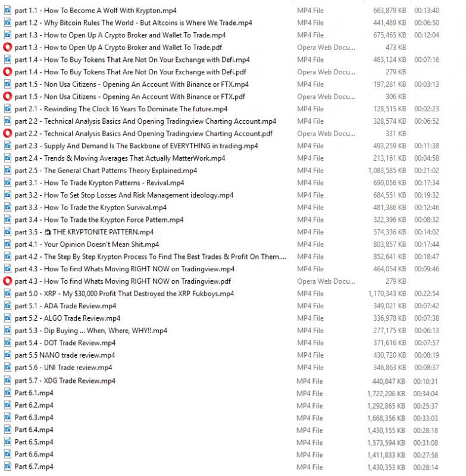Click MP4 icon for Part 6.5.mp4
The width and height of the screenshot is (466, 476).
(x=8, y=442)
